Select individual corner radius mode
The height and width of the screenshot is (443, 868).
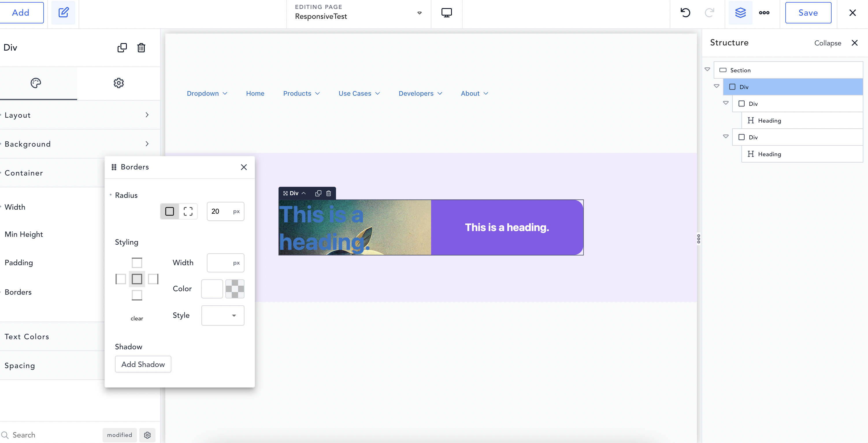pos(188,211)
